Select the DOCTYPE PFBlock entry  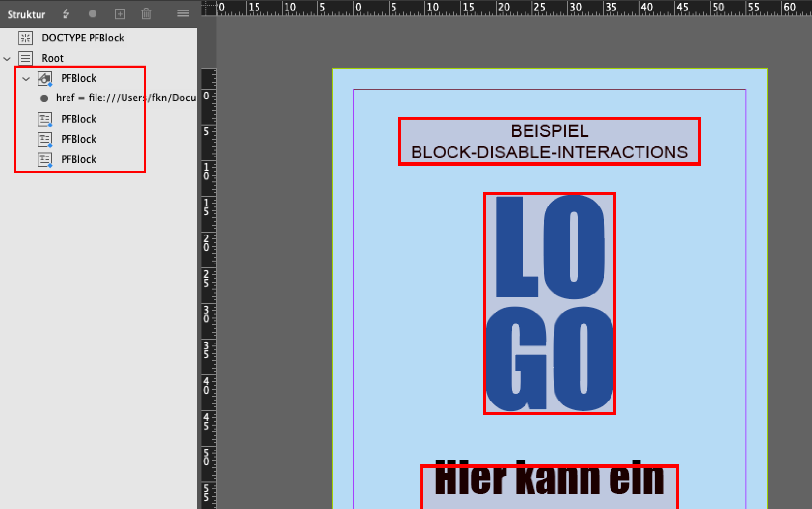coord(83,38)
